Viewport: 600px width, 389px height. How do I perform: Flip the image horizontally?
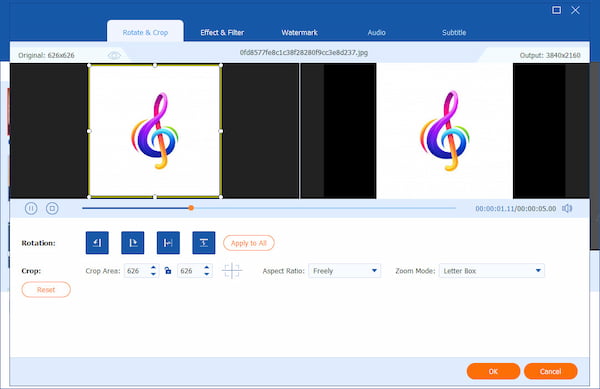168,243
